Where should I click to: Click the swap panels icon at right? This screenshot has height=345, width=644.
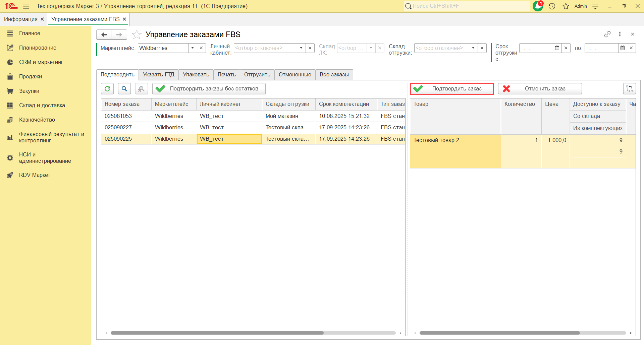(629, 89)
